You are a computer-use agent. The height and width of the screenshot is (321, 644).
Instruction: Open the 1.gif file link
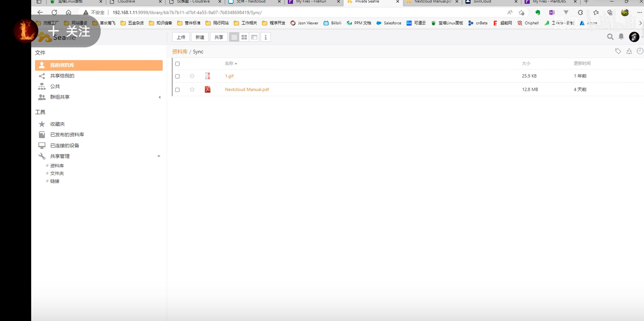[229, 76]
